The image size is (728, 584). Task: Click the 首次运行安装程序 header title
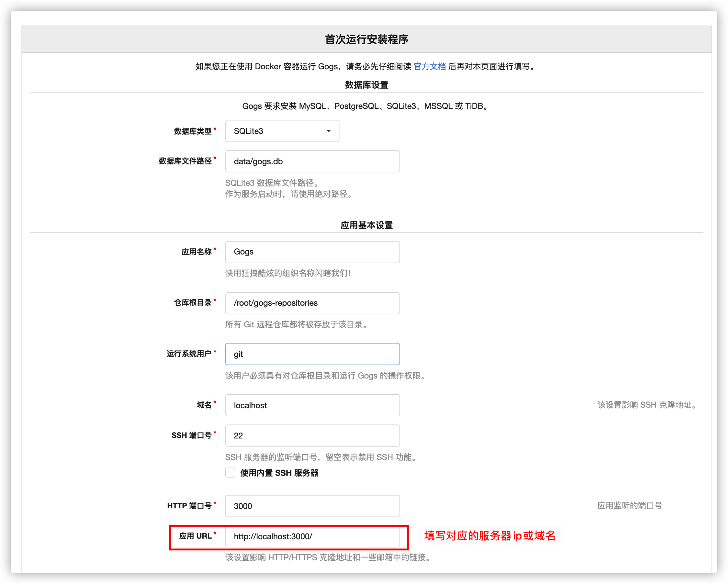366,39
